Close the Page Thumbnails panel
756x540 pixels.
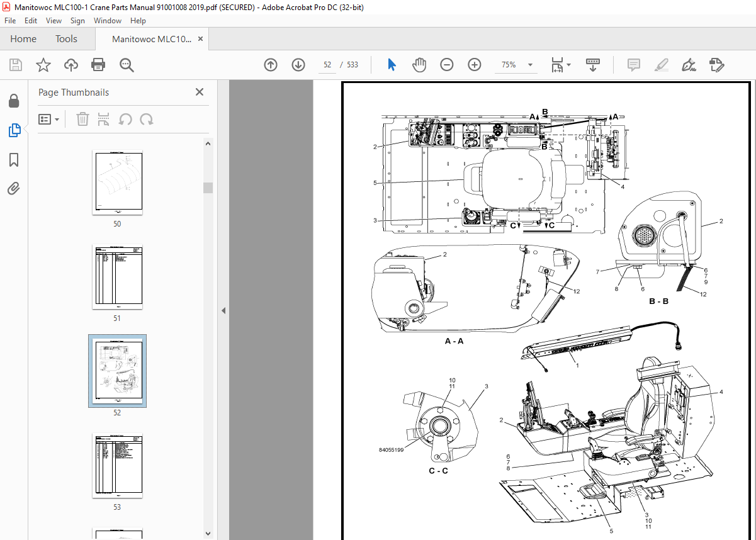click(200, 92)
